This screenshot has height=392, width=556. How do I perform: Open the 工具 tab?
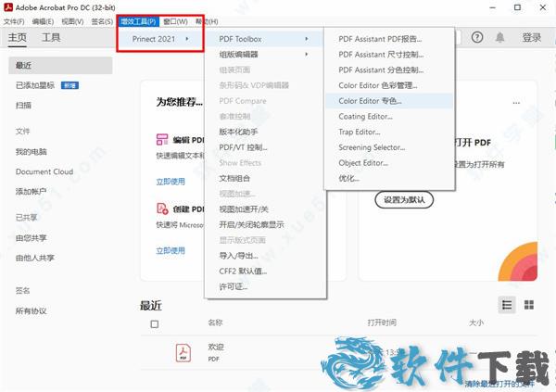click(51, 38)
